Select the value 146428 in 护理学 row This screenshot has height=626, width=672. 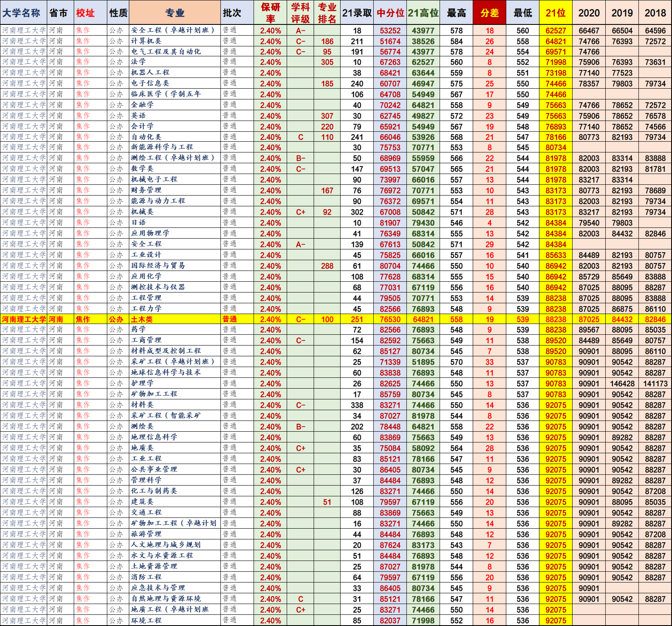point(622,384)
